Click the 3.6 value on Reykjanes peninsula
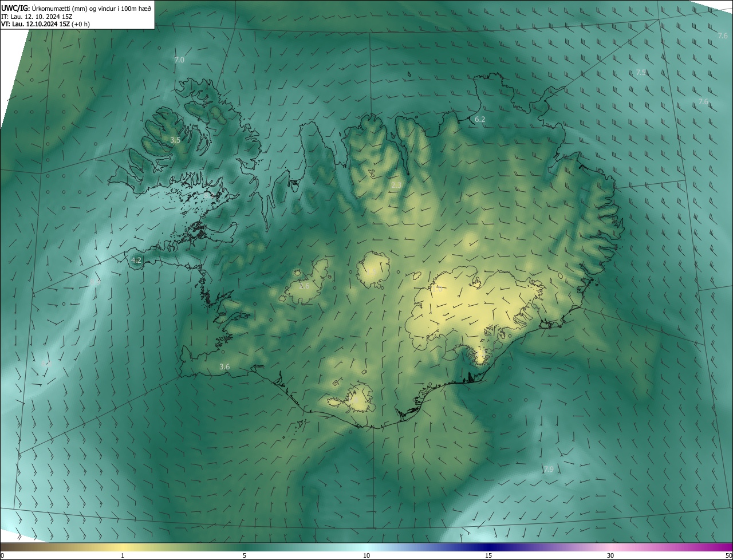 (224, 366)
